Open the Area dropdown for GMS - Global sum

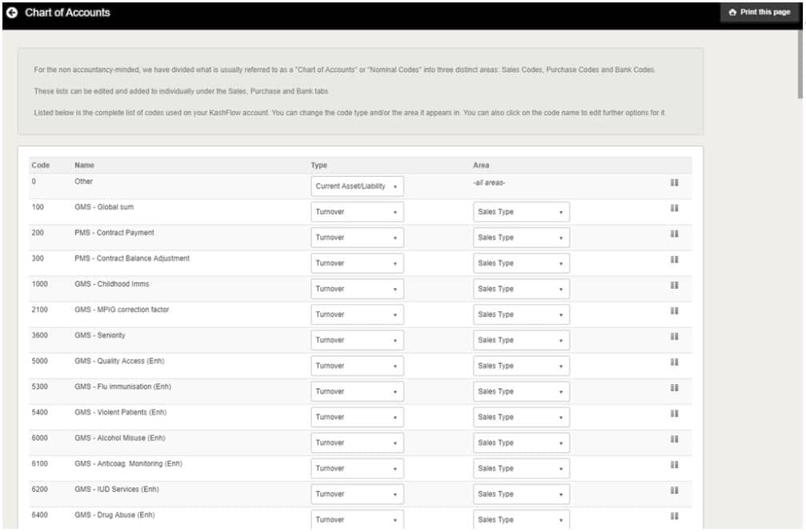point(521,212)
